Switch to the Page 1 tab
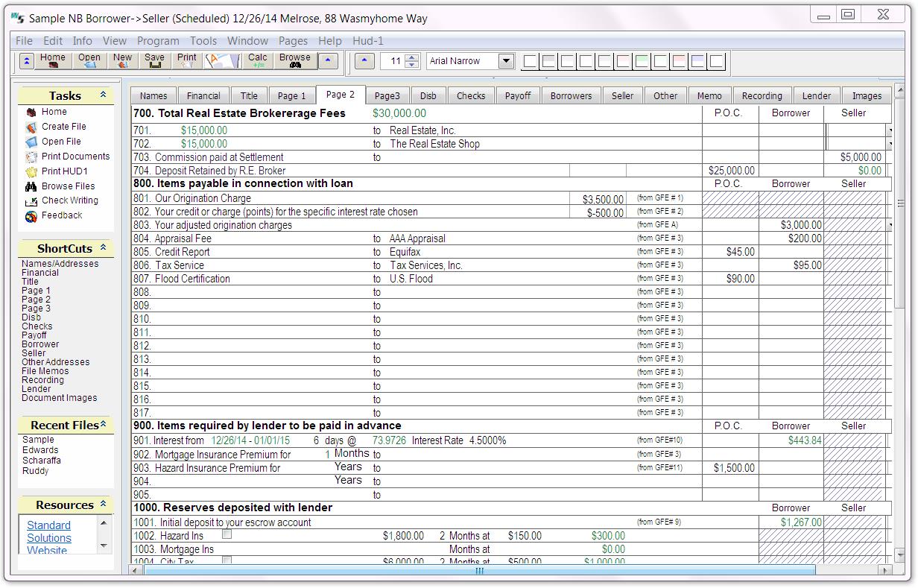Image resolution: width=918 pixels, height=588 pixels. [292, 95]
